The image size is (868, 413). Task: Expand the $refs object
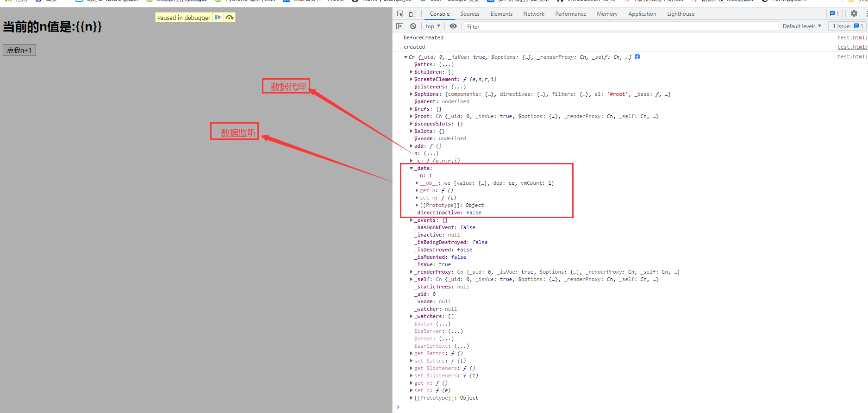point(411,109)
